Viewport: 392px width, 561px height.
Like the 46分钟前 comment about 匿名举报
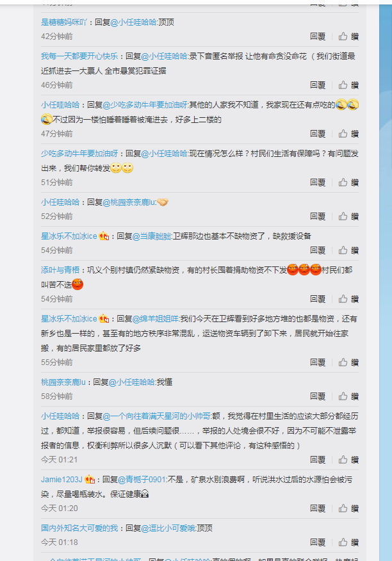tap(348, 85)
